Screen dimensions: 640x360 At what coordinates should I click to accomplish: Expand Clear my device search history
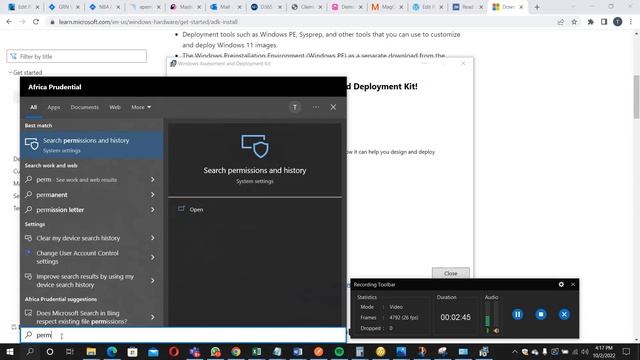153,238
